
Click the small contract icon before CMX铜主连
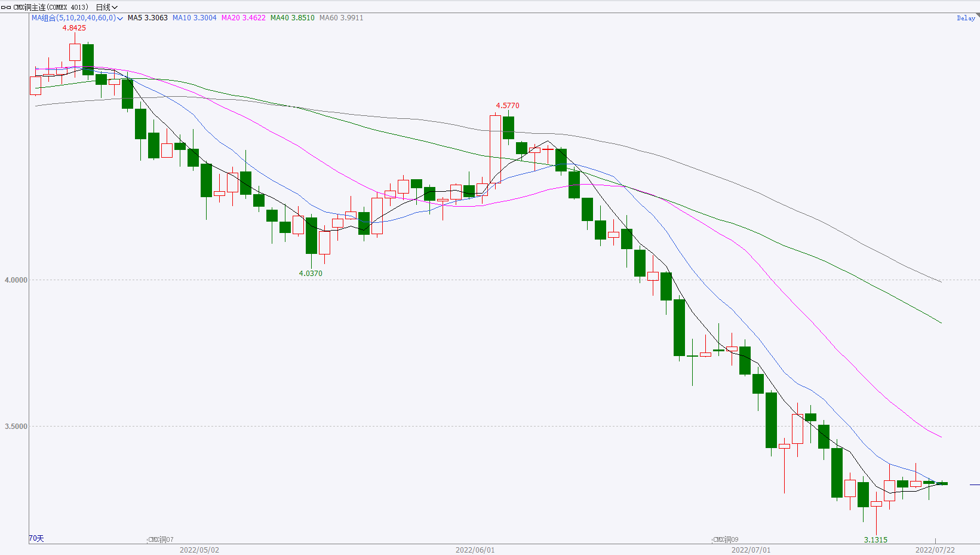click(6, 7)
